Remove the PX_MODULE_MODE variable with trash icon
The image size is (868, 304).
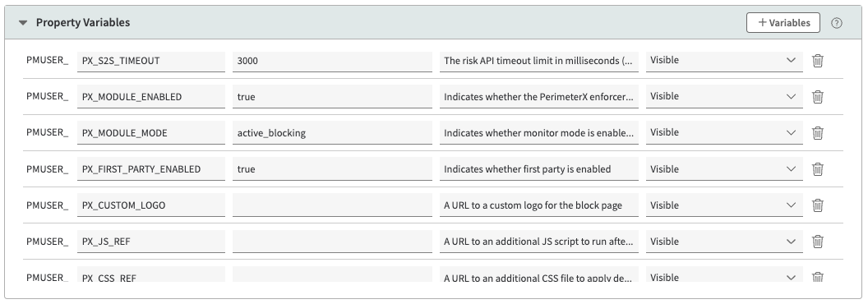point(818,133)
